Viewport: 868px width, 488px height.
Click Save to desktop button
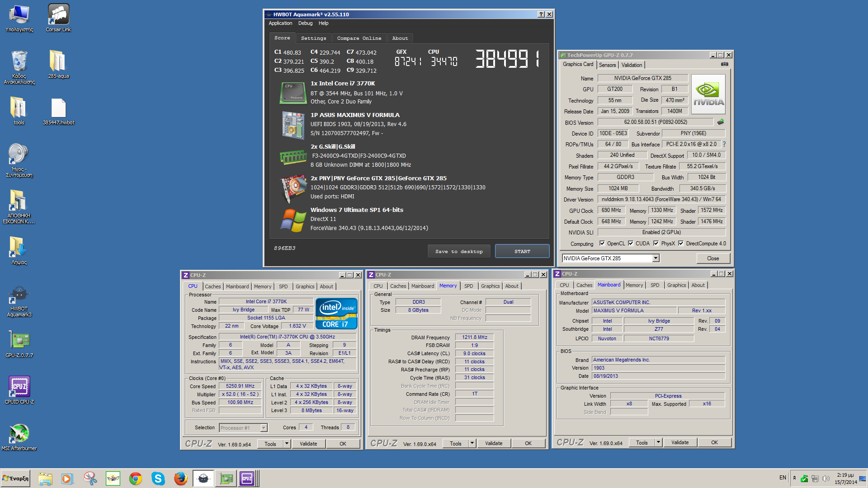click(x=459, y=251)
